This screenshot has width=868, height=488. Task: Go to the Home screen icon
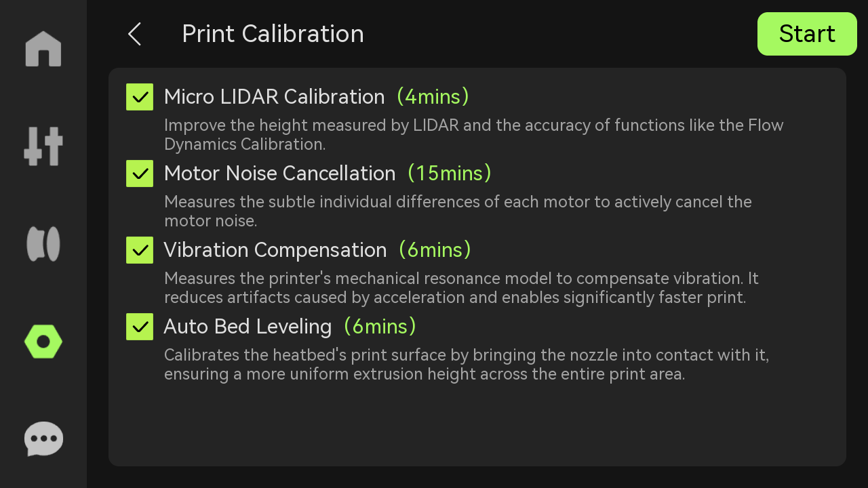coord(43,49)
